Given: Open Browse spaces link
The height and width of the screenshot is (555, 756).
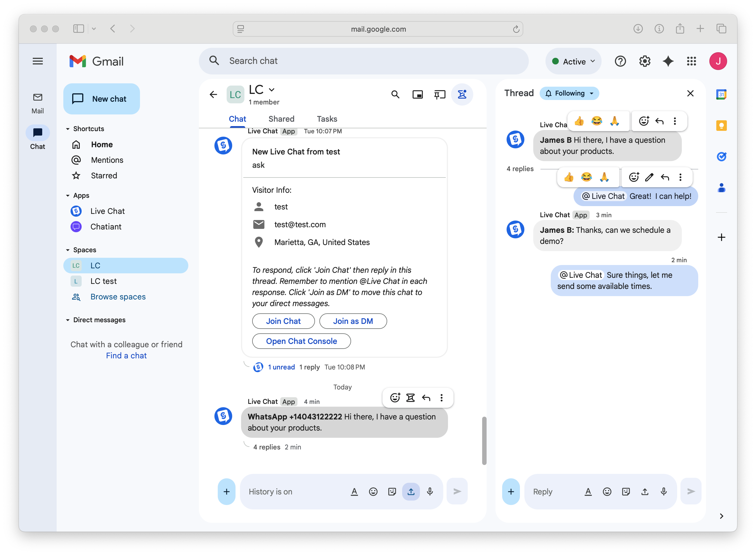Looking at the screenshot, I should coord(118,297).
